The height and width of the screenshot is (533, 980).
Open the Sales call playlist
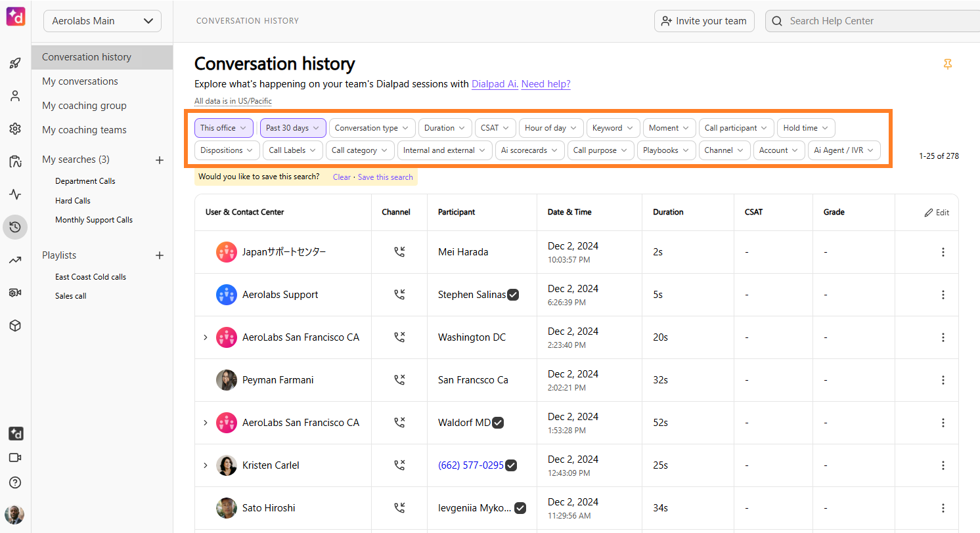pos(71,296)
